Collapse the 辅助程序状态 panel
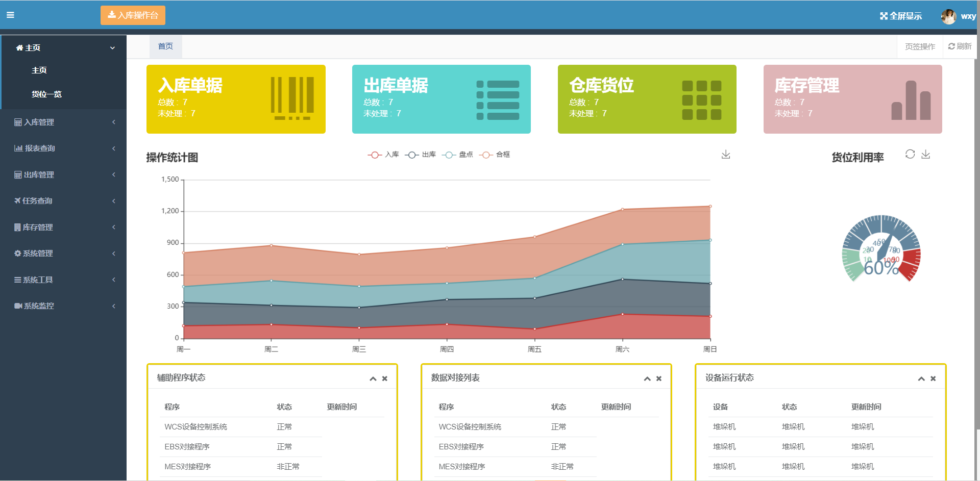The height and width of the screenshot is (481, 980). pos(373,378)
